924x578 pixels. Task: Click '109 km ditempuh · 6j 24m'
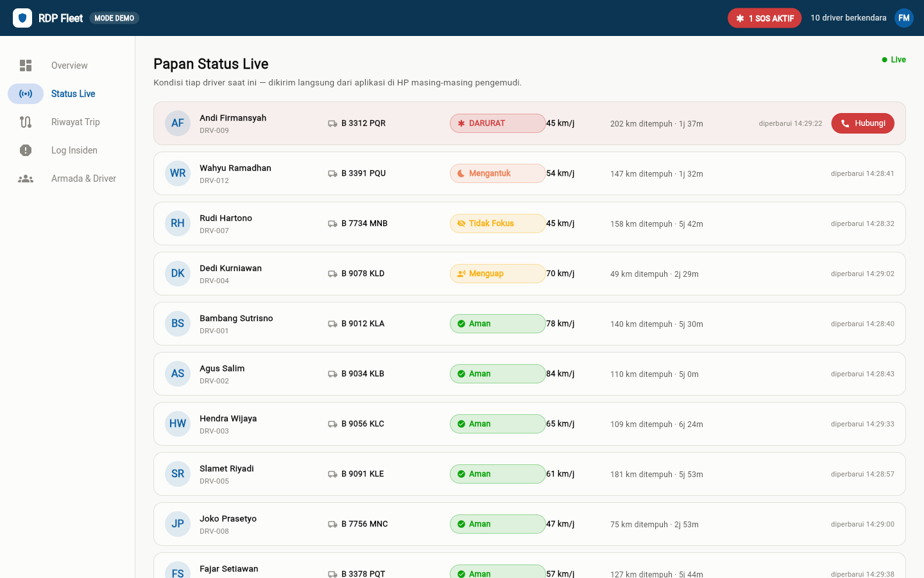coord(656,425)
